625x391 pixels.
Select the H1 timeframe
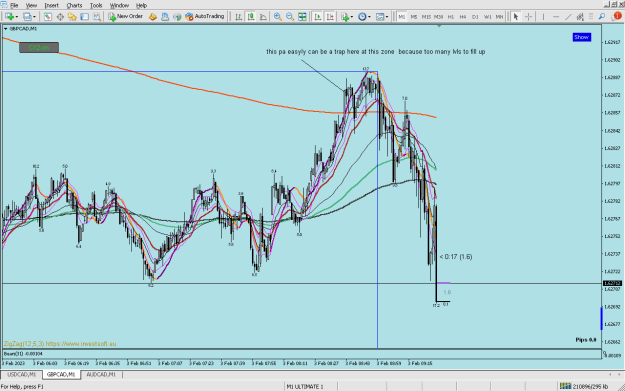pos(450,17)
